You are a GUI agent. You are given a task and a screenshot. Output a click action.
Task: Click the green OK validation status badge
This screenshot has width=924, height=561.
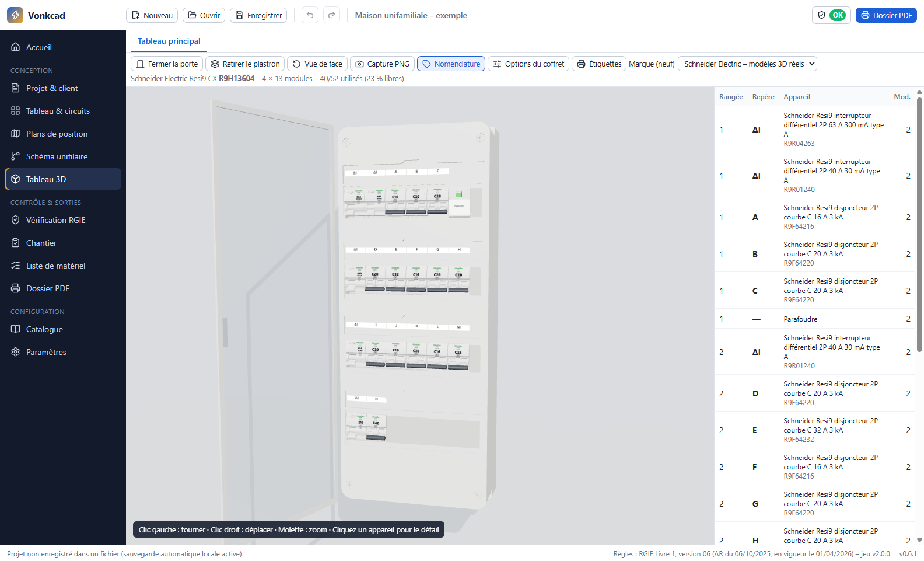838,15
